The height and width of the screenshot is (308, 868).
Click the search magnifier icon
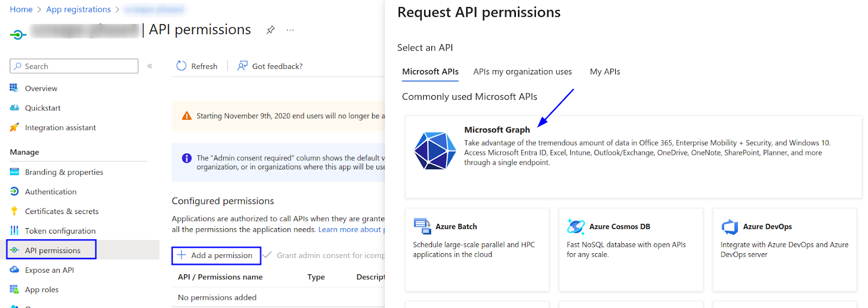18,66
